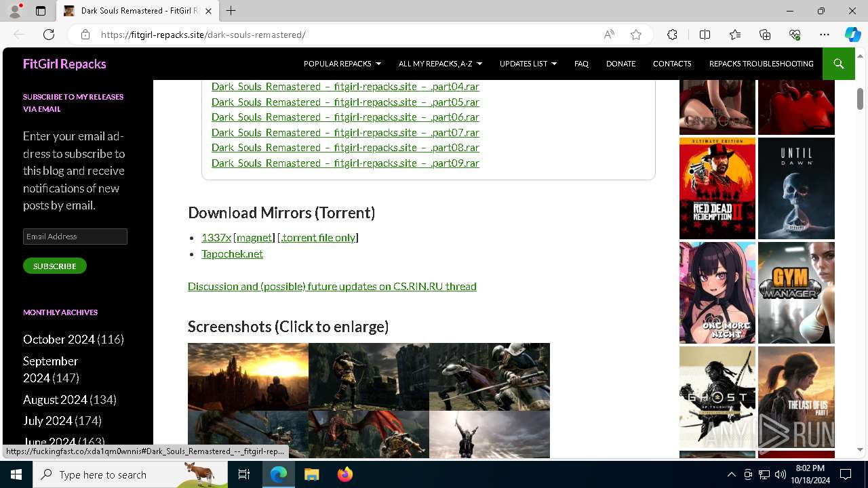Go to FitGirl Repacks home logo
The image size is (868, 488).
tap(64, 64)
